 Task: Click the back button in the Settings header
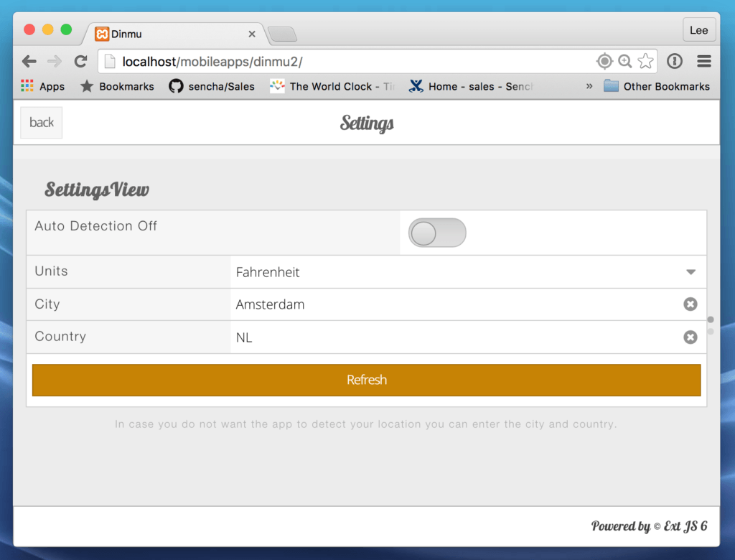click(41, 122)
